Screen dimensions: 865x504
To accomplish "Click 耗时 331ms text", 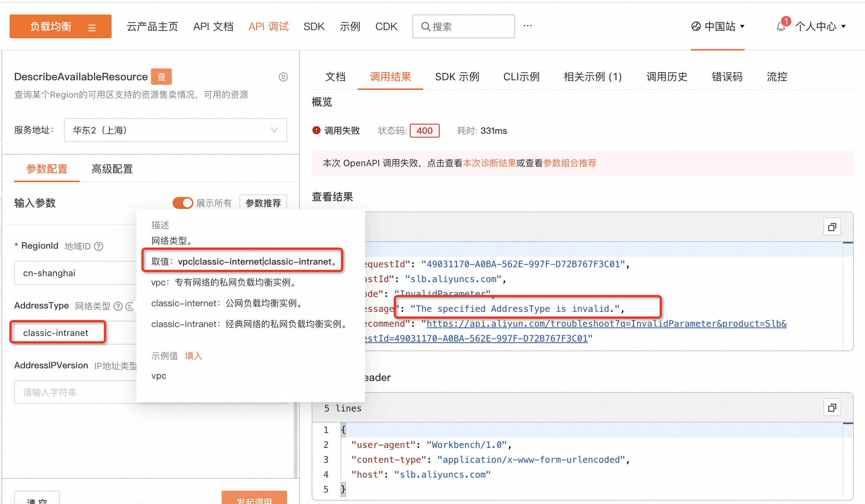I will [x=482, y=131].
